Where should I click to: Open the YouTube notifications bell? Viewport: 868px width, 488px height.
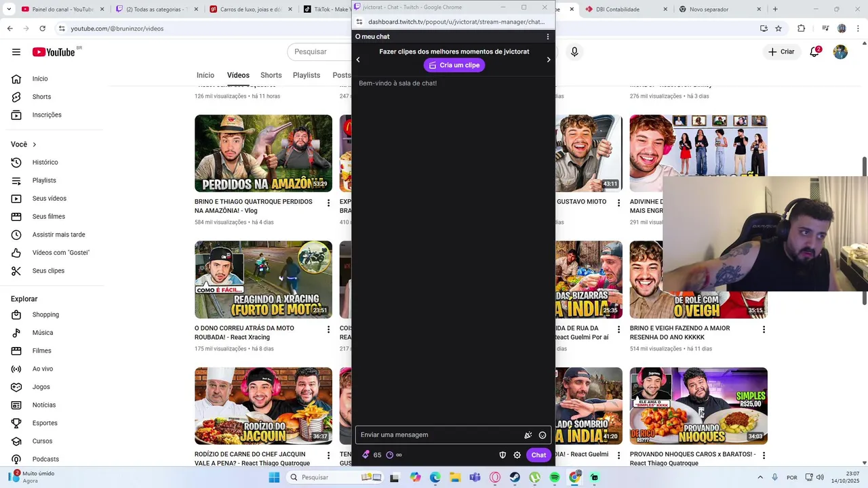tap(815, 52)
